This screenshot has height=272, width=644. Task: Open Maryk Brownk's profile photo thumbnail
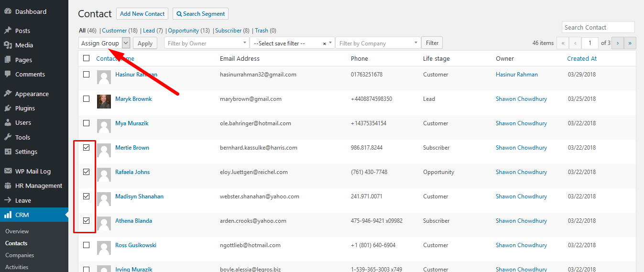click(104, 101)
